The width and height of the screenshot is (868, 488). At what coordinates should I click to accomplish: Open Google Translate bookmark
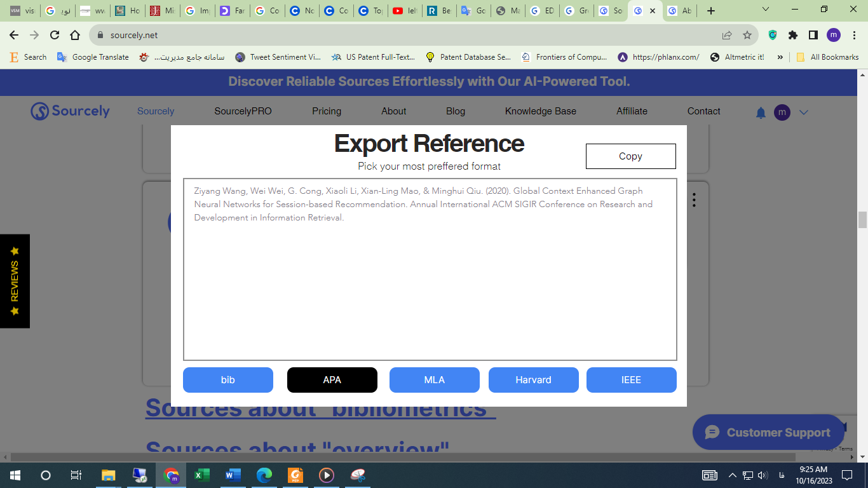(x=93, y=57)
